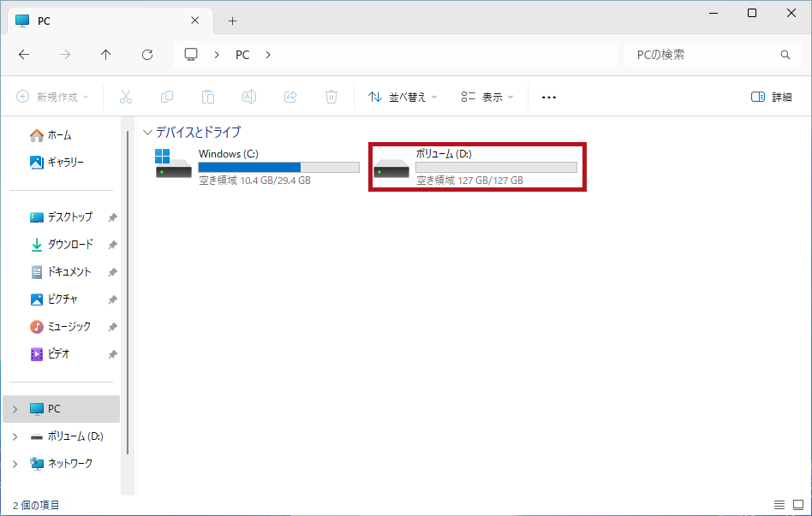Navigate back with the Back arrow

[24, 55]
